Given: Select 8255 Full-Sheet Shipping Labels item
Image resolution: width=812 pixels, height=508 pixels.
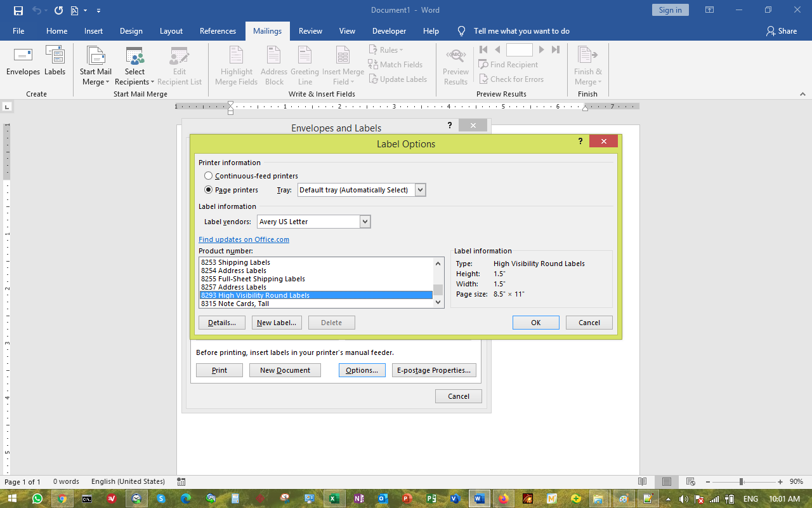Looking at the screenshot, I should [316, 279].
